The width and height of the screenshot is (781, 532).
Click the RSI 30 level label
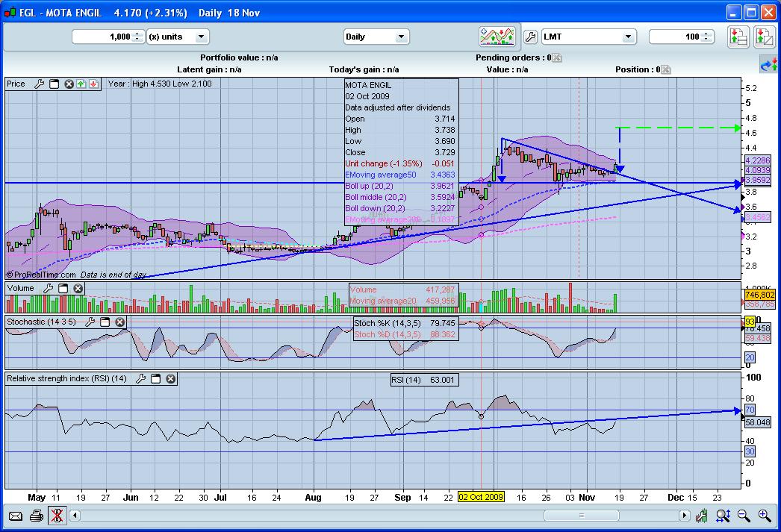pyautogui.click(x=750, y=452)
